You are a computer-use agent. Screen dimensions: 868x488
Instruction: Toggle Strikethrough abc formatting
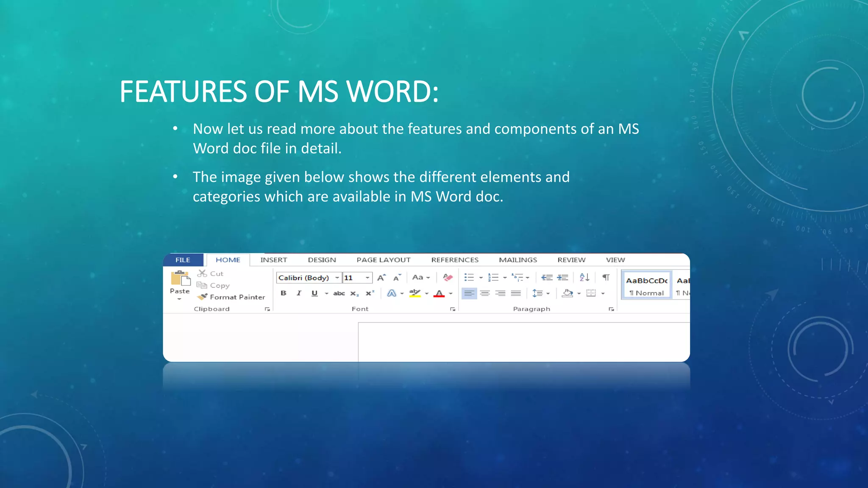pyautogui.click(x=339, y=293)
